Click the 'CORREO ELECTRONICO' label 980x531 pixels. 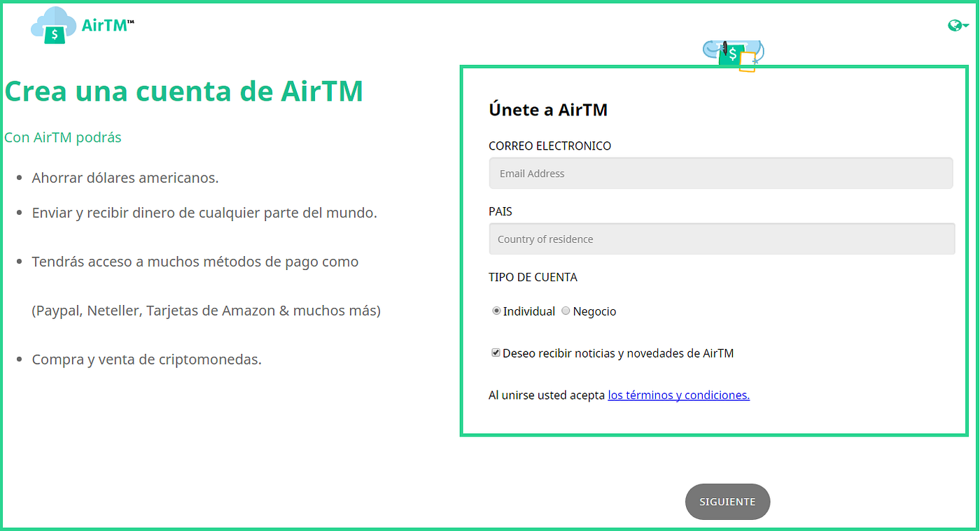tap(549, 146)
